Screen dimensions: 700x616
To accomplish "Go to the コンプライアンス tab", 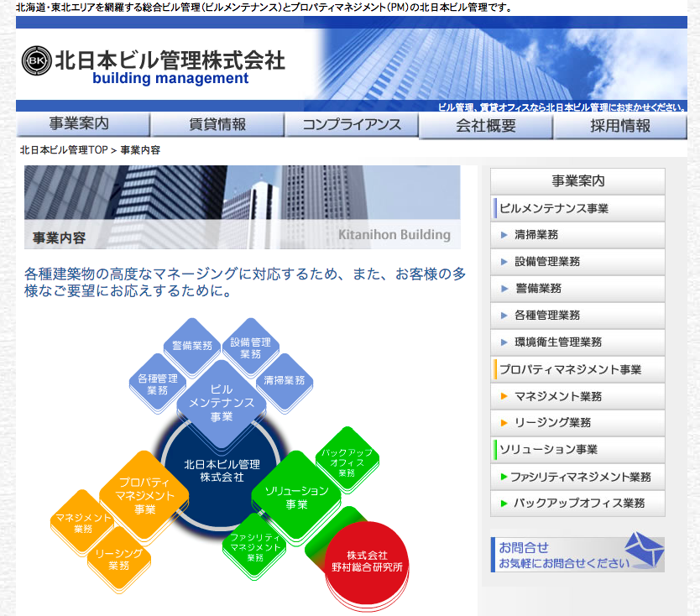I will (352, 124).
